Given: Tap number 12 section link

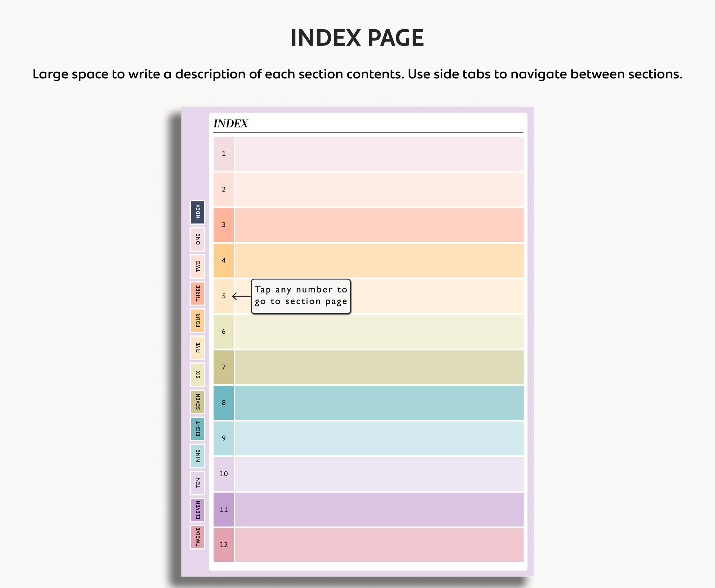Looking at the screenshot, I should (224, 545).
